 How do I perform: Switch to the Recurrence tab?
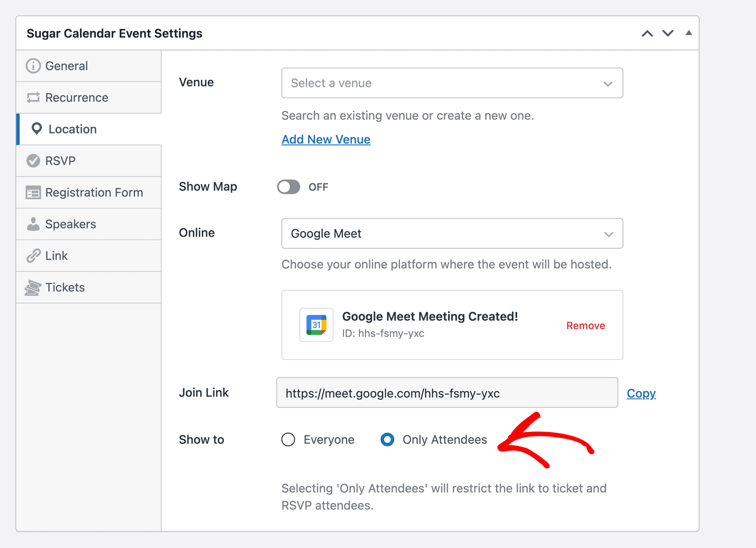[x=89, y=98]
